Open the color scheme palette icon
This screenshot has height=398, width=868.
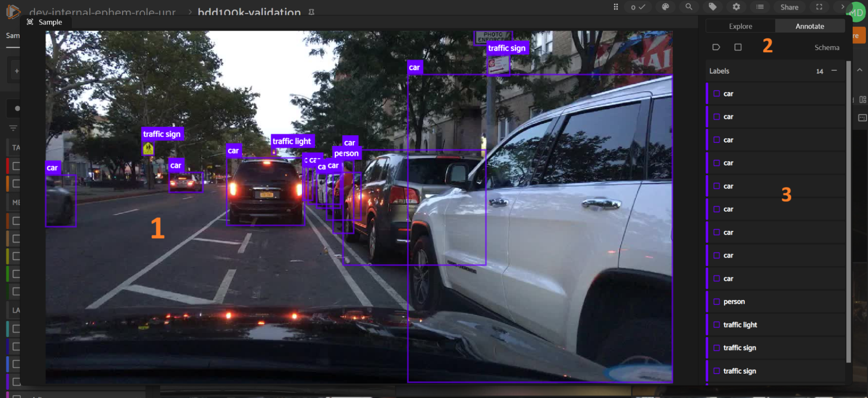665,7
